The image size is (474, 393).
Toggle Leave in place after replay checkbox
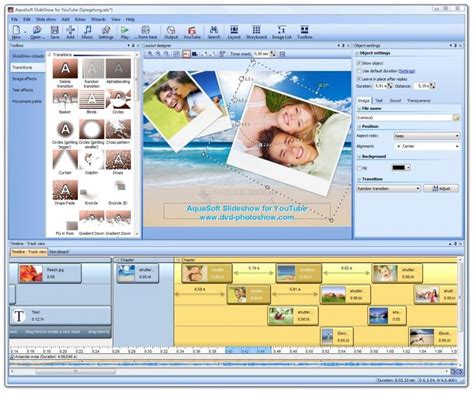point(359,79)
